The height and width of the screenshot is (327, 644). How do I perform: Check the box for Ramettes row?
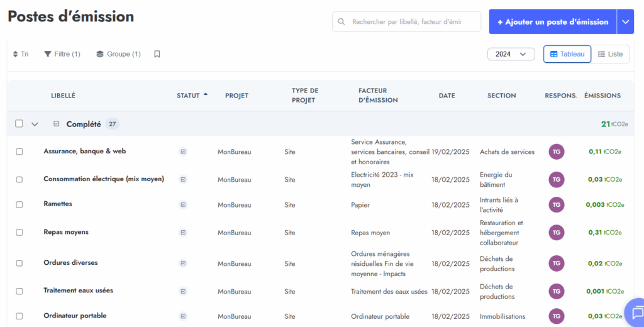pyautogui.click(x=19, y=204)
